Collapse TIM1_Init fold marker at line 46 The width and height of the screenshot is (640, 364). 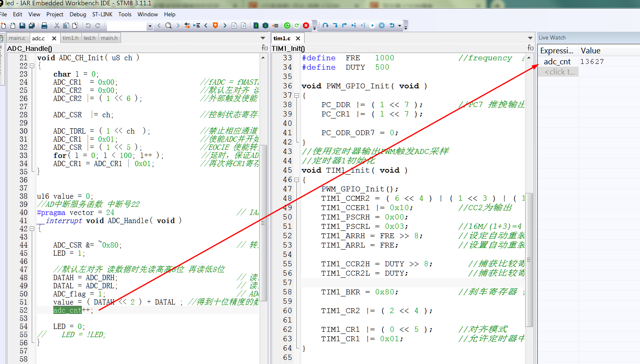pyautogui.click(x=296, y=180)
